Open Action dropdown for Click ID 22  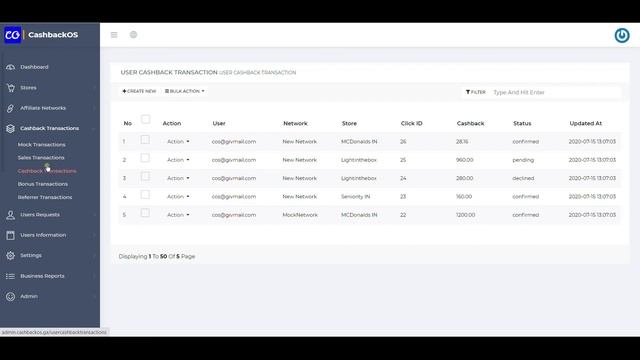pos(178,215)
